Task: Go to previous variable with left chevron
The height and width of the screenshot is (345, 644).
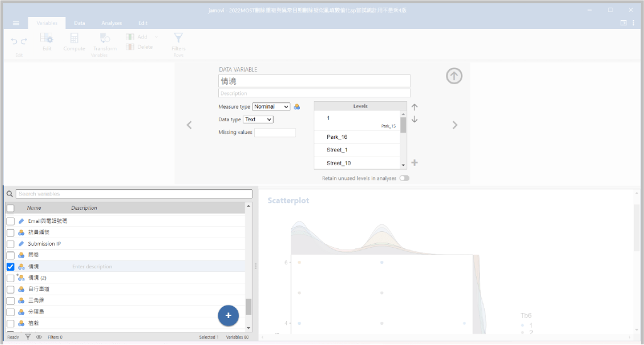Action: pos(189,125)
